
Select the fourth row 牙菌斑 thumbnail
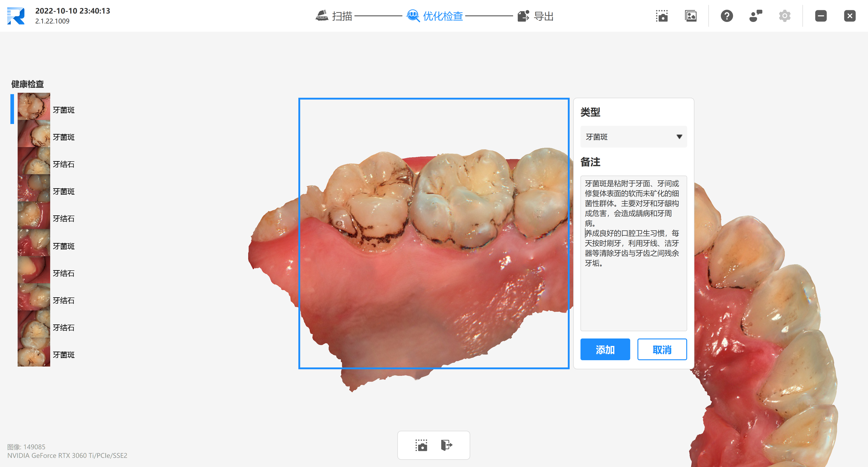click(x=34, y=188)
